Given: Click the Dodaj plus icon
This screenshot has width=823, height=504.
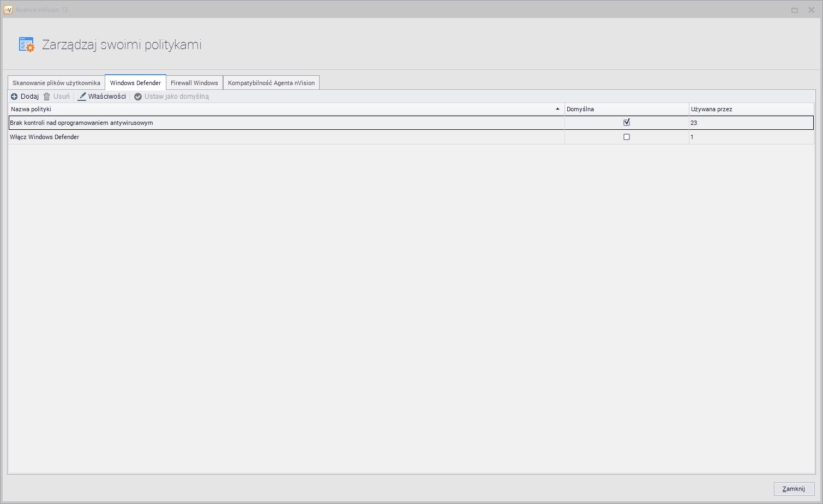Looking at the screenshot, I should point(14,97).
